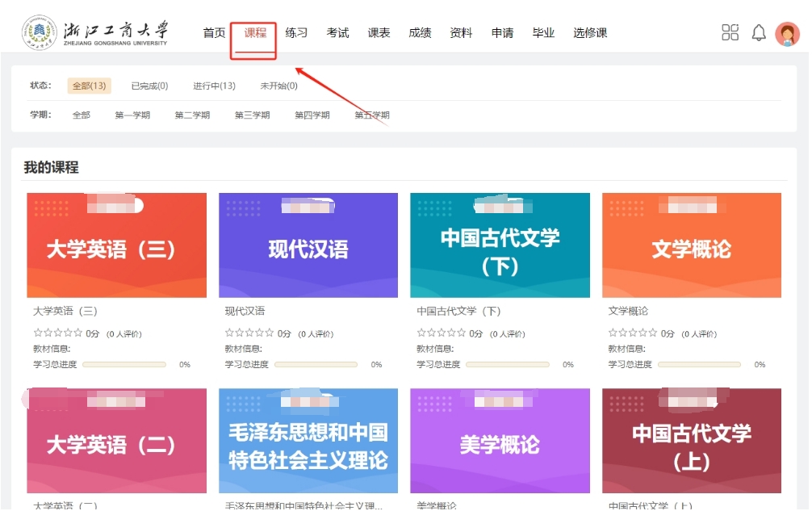Filter courses by 已完成(0) status
Screen dimensions: 812x511
(149, 86)
